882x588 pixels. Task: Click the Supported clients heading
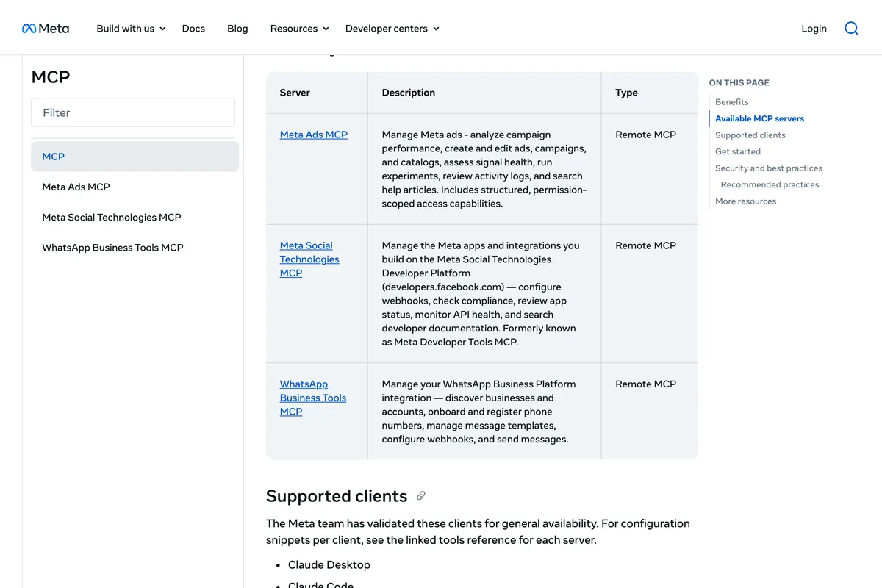337,496
